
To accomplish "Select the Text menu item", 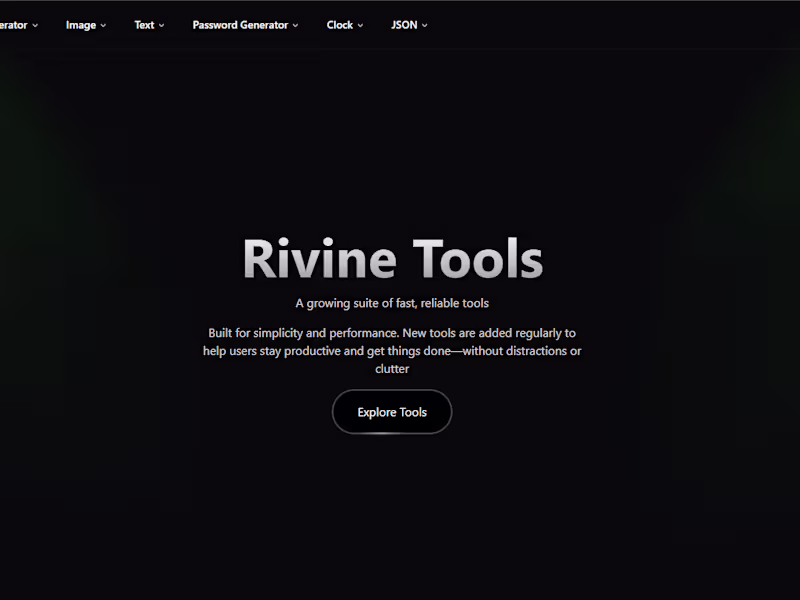I will [145, 25].
